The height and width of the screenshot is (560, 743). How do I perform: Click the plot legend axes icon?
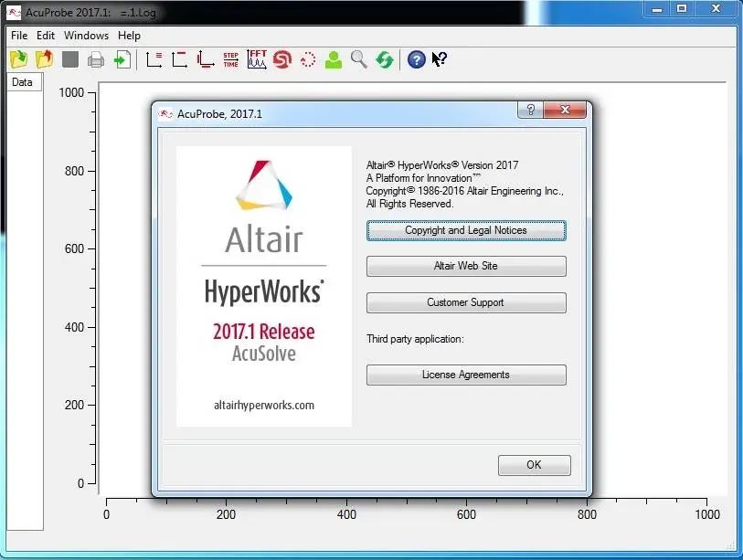(x=154, y=59)
